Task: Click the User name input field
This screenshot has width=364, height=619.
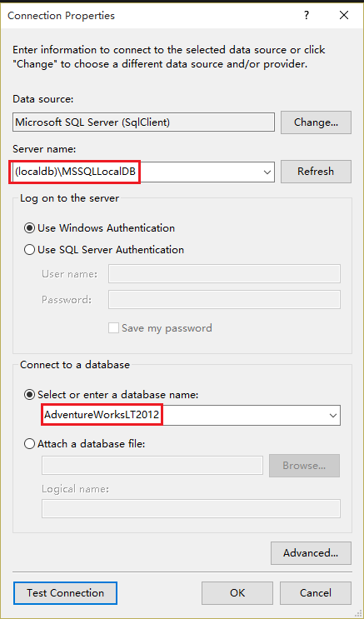Action: click(224, 273)
